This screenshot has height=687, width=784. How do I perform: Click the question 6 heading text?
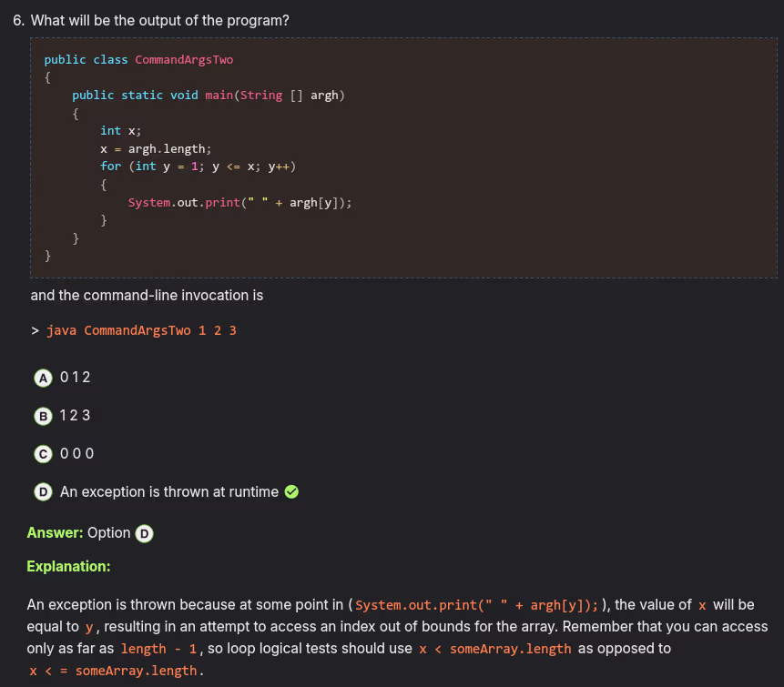click(x=151, y=20)
